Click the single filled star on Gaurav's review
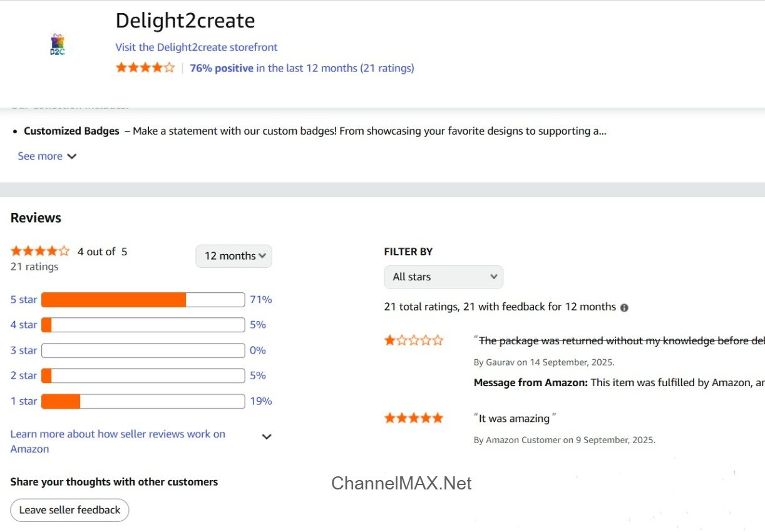765x532 pixels. [390, 340]
